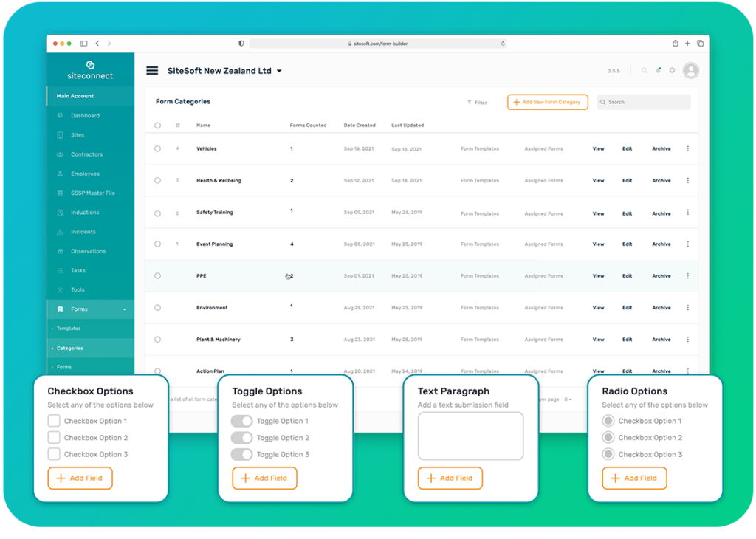Viewport: 756px width, 539px height.
Task: Click Edit in the Safety Training row
Action: (628, 213)
